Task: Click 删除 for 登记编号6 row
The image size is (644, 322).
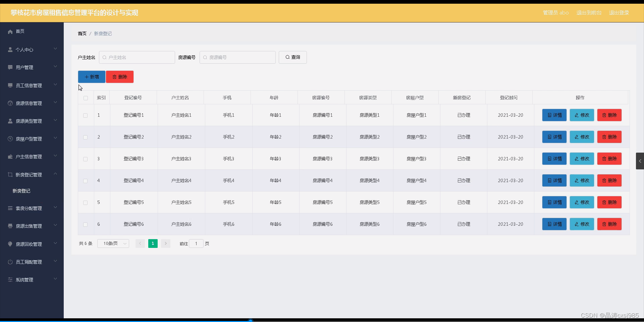Action: tap(609, 224)
